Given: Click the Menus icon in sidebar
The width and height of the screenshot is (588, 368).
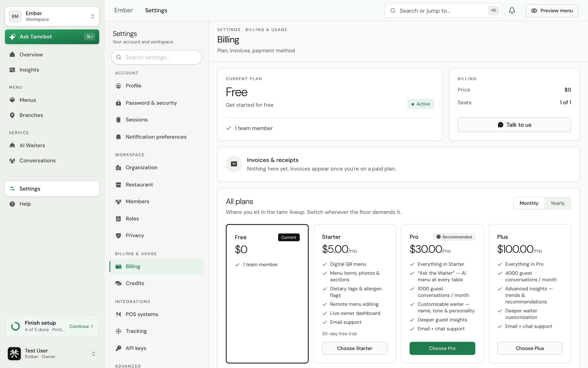Looking at the screenshot, I should point(12,100).
